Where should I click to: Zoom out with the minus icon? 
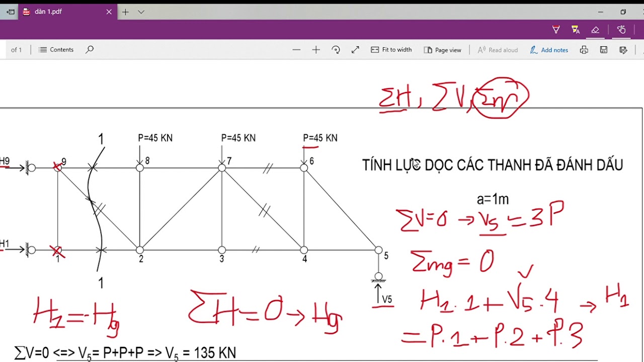click(x=296, y=50)
